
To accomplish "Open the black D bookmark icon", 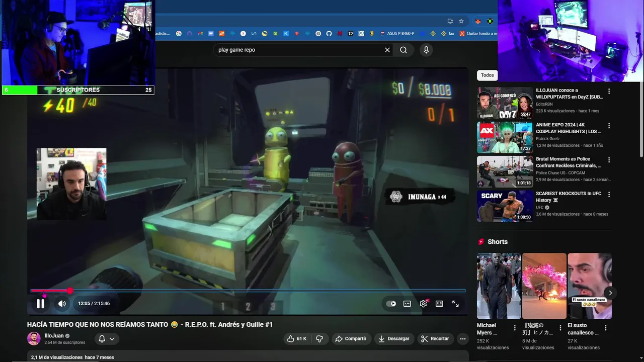I will tap(351, 34).
